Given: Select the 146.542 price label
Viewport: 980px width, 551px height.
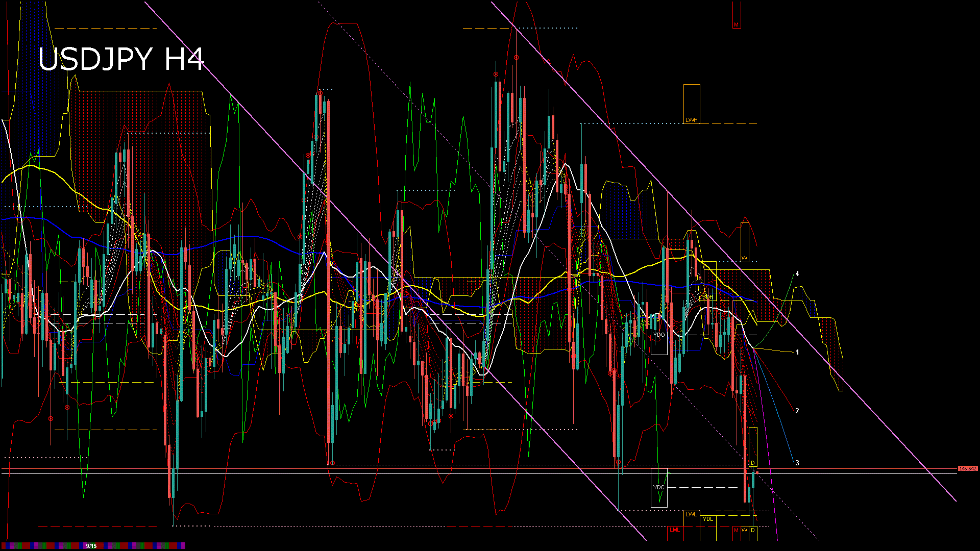Looking at the screenshot, I should 968,468.
